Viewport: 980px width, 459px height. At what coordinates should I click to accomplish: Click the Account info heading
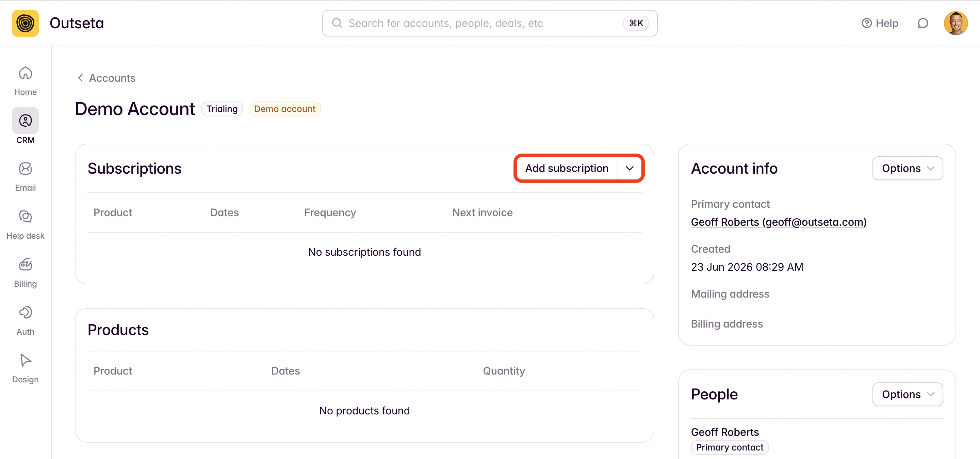tap(734, 168)
